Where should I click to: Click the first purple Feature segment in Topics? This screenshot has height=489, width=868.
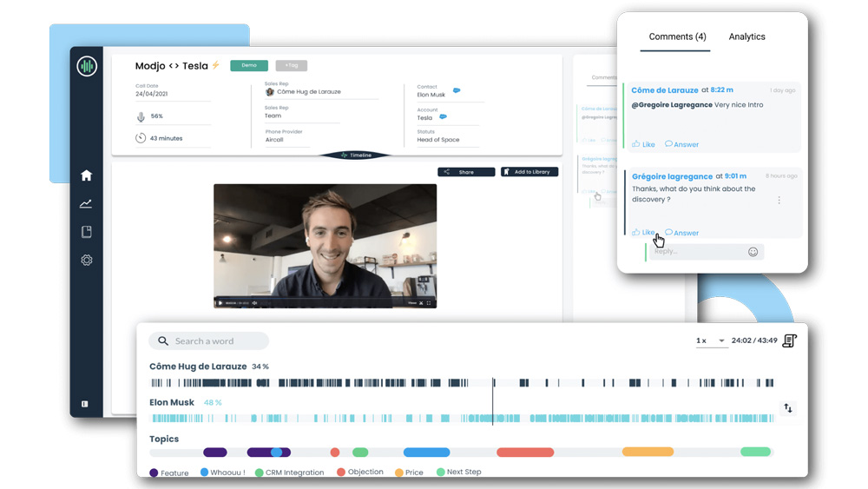tap(214, 452)
